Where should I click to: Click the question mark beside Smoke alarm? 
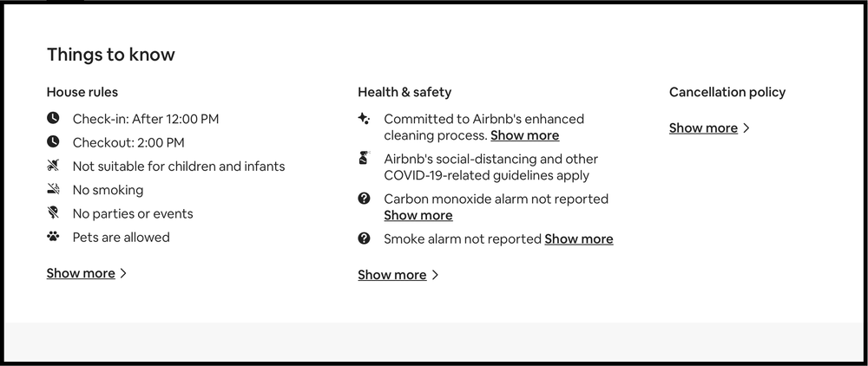click(364, 239)
